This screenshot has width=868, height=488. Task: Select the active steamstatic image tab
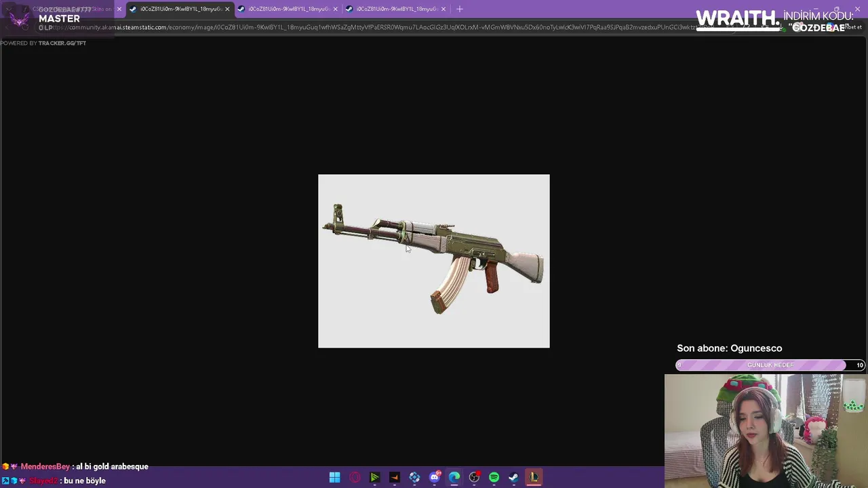[x=180, y=9]
